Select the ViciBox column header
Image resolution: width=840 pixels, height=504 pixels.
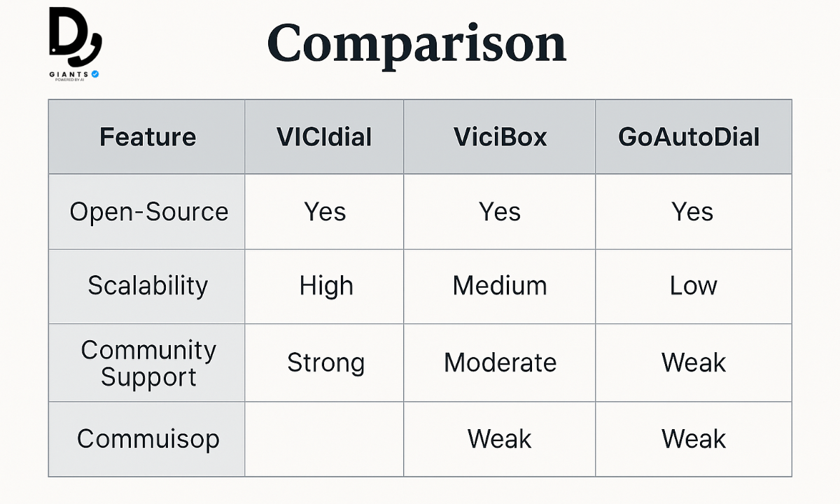click(x=500, y=136)
